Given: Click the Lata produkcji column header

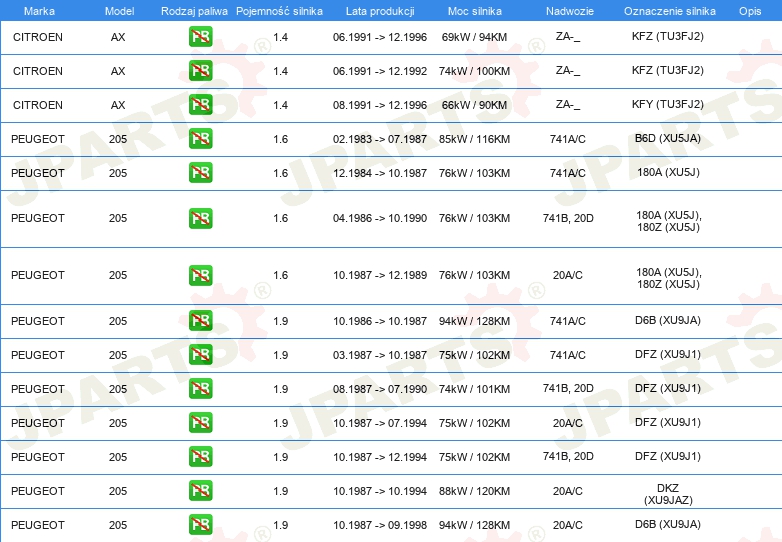Looking at the screenshot, I should point(380,11).
